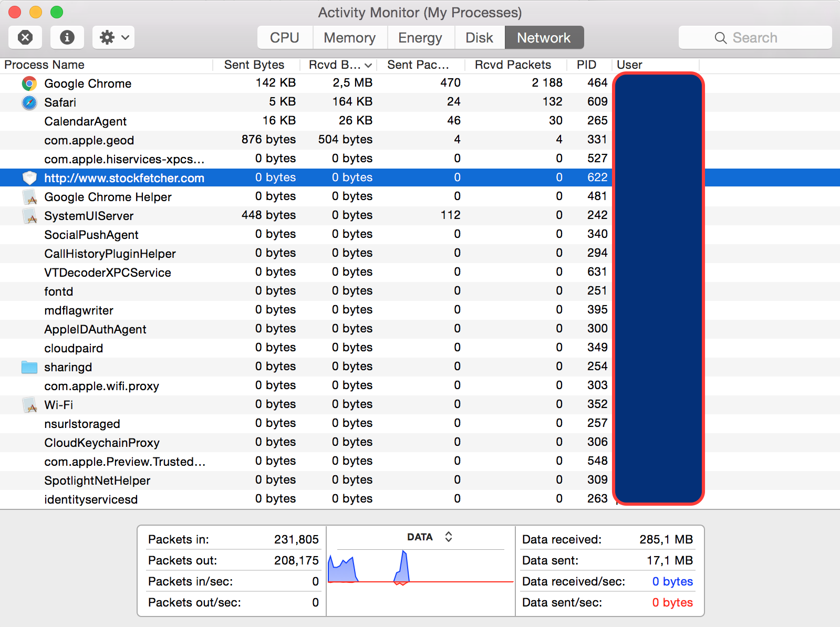The image size is (840, 627).
Task: Click the sharingd folder icon
Action: click(29, 367)
